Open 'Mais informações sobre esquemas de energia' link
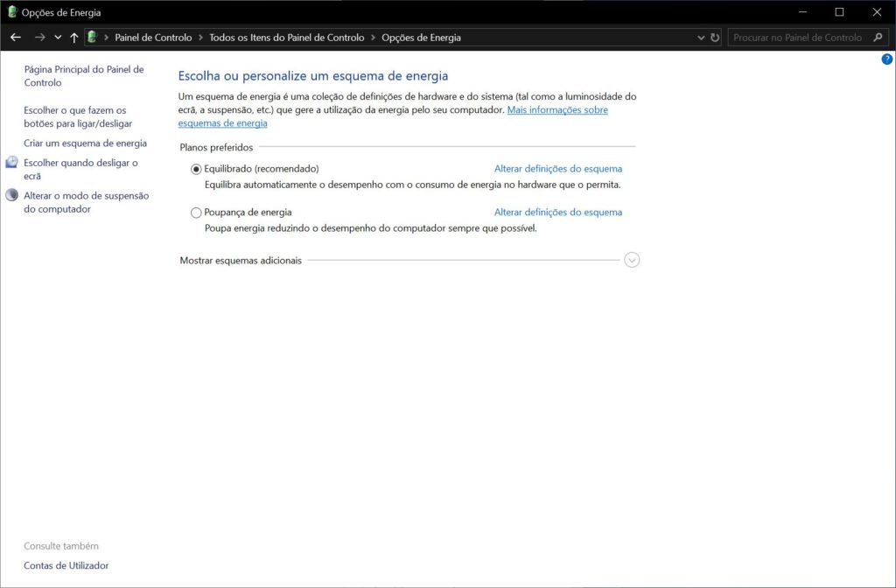The width and height of the screenshot is (896, 588). [556, 110]
